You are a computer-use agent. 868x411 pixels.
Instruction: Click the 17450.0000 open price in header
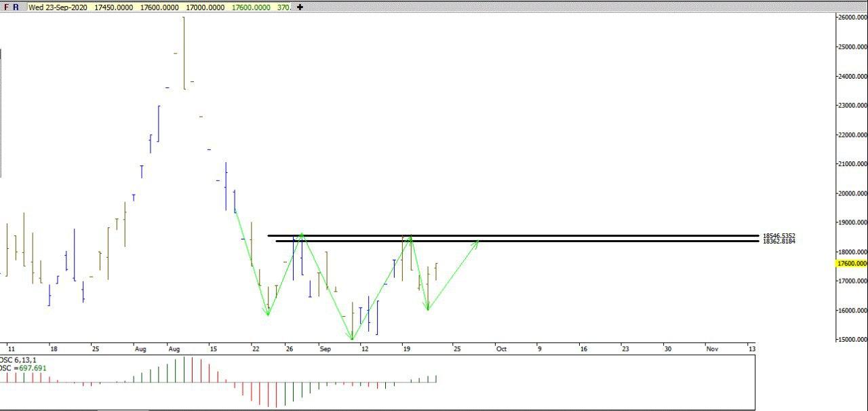pyautogui.click(x=113, y=7)
